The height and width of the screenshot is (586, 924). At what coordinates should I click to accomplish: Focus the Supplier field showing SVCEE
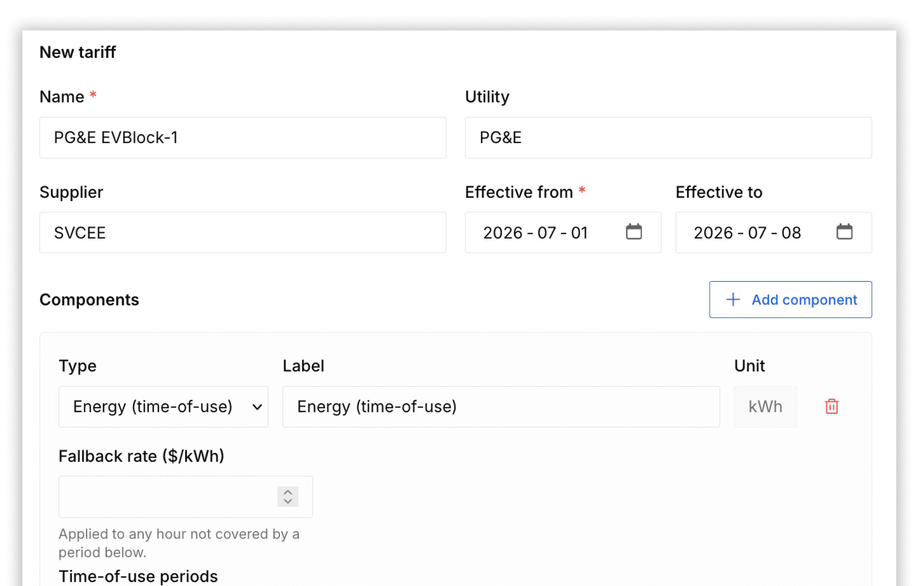pyautogui.click(x=243, y=232)
